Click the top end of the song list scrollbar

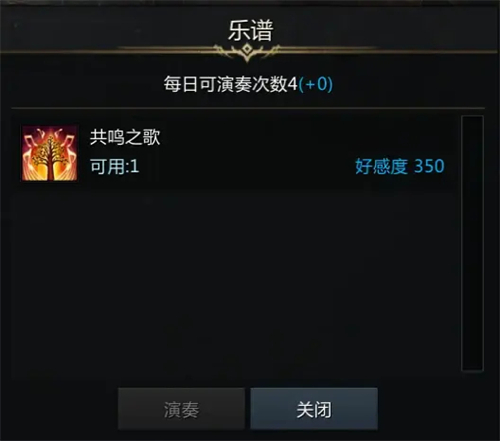click(x=472, y=120)
